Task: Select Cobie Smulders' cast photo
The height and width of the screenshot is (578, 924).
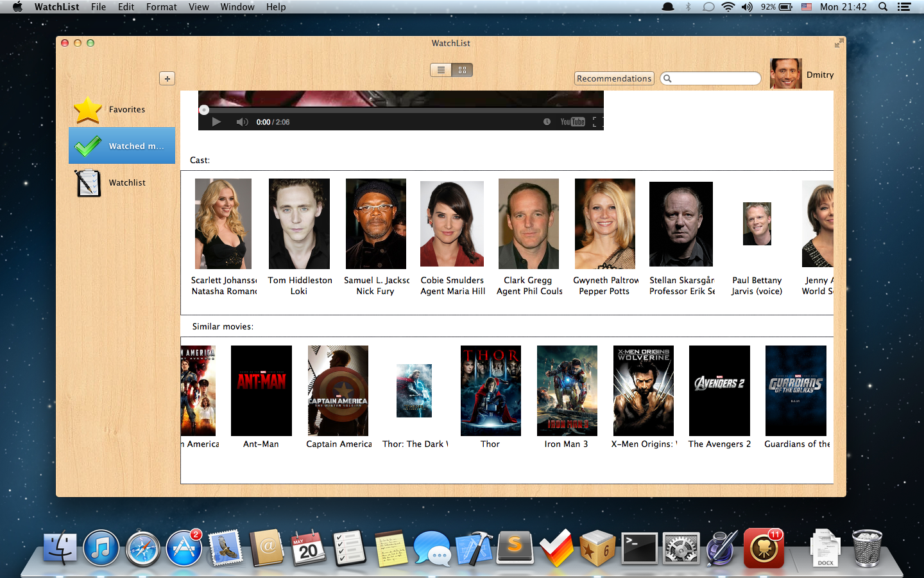Action: (452, 223)
